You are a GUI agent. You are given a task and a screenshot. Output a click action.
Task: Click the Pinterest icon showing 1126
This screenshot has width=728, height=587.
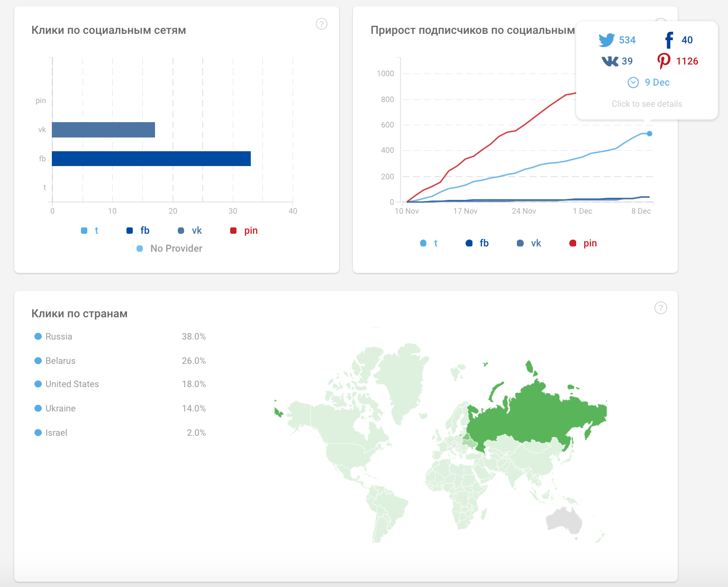tap(665, 60)
